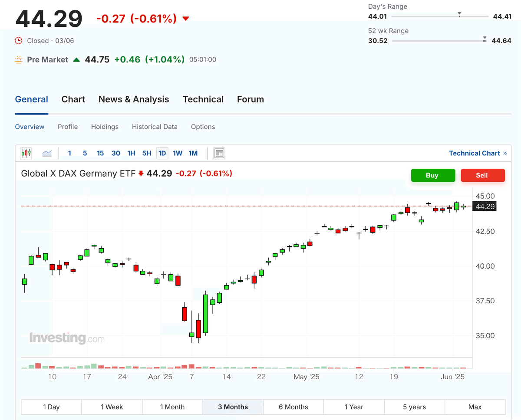Viewport: 521px width, 420px height.
Task: Open the Technical Chart link
Action: pos(475,153)
